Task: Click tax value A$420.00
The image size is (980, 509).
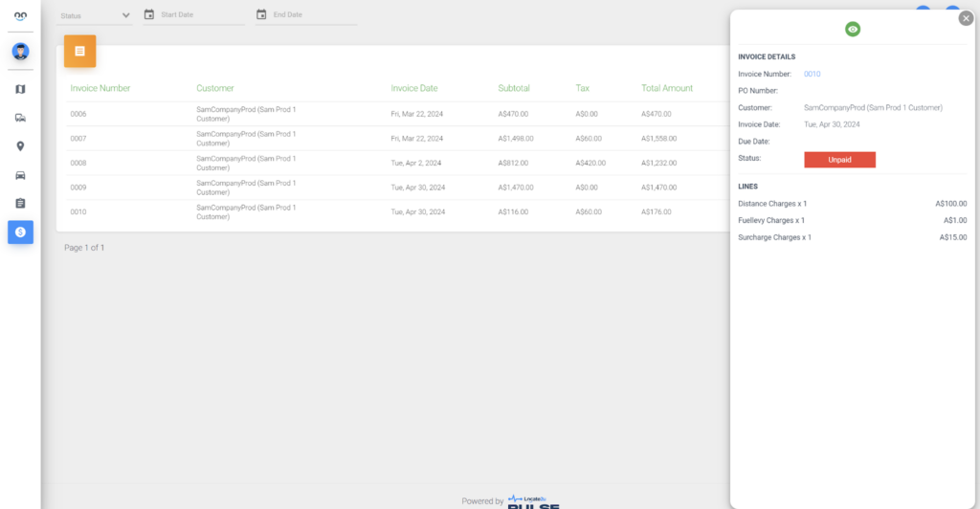Action: [x=590, y=163]
